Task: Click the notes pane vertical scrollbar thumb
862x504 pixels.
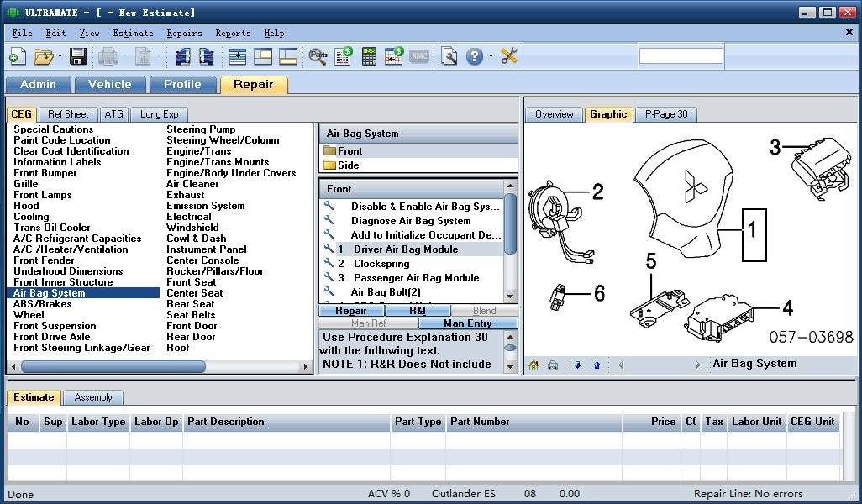Action: pyautogui.click(x=511, y=348)
